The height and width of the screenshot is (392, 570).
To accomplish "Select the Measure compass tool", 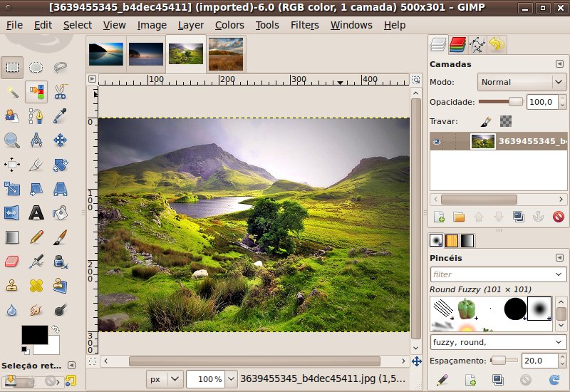I will pos(36,140).
